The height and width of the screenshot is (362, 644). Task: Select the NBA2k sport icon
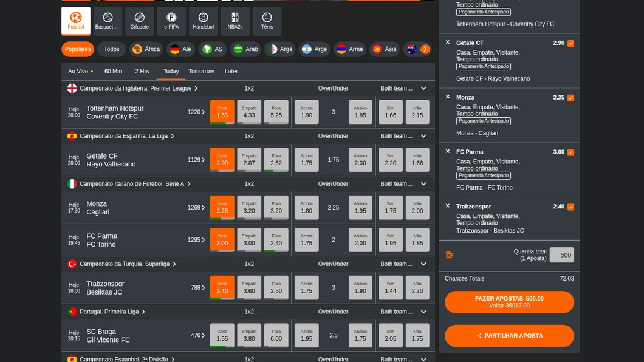click(x=235, y=21)
